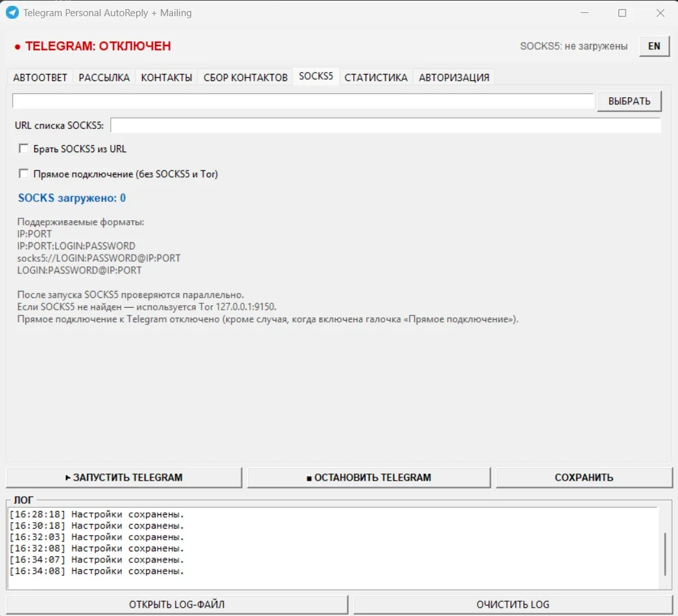
Task: Save settings with СОХРАНИТЬ button
Action: pos(584,477)
